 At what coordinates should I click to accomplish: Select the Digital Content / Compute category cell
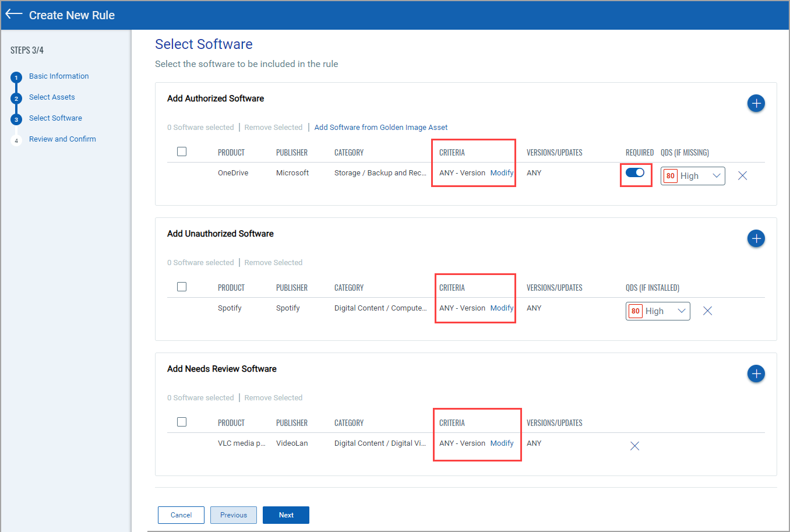click(380, 308)
